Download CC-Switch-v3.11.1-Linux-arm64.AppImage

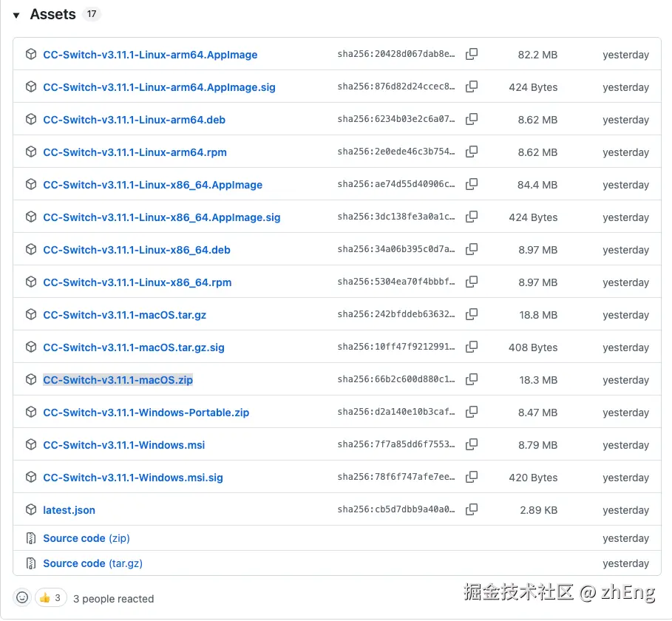coord(150,55)
